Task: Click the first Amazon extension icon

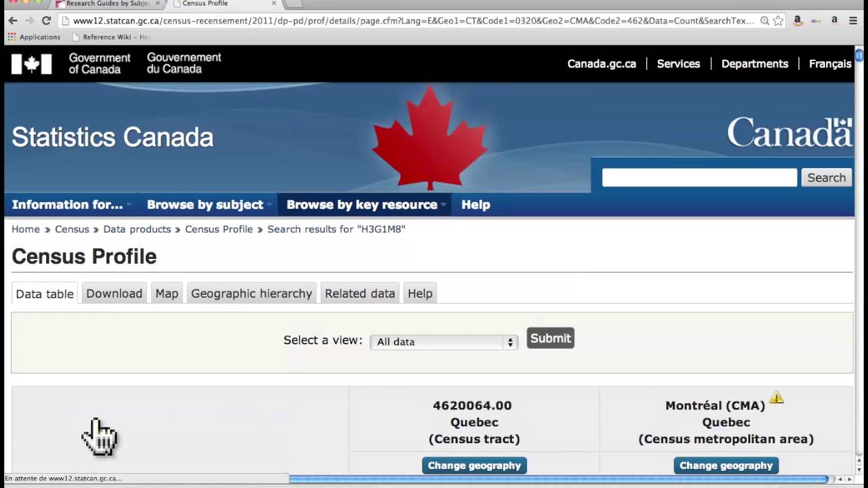Action: click(x=798, y=21)
